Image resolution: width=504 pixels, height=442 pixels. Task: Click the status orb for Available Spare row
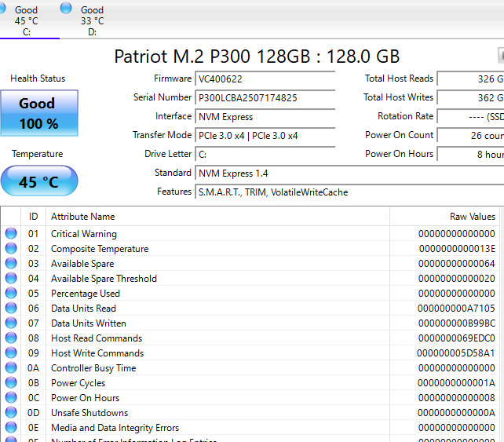(11, 263)
